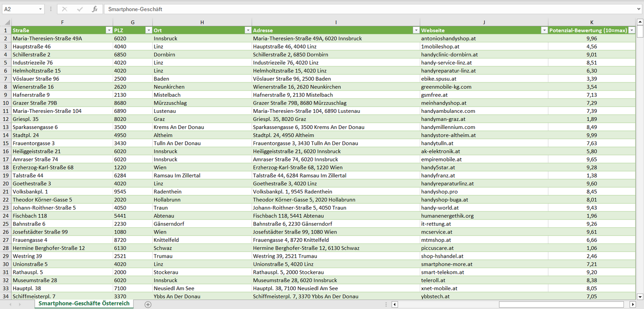Viewport: 644px width, 309px height.
Task: Open the PLZ column filter dropdown
Action: pos(148,30)
